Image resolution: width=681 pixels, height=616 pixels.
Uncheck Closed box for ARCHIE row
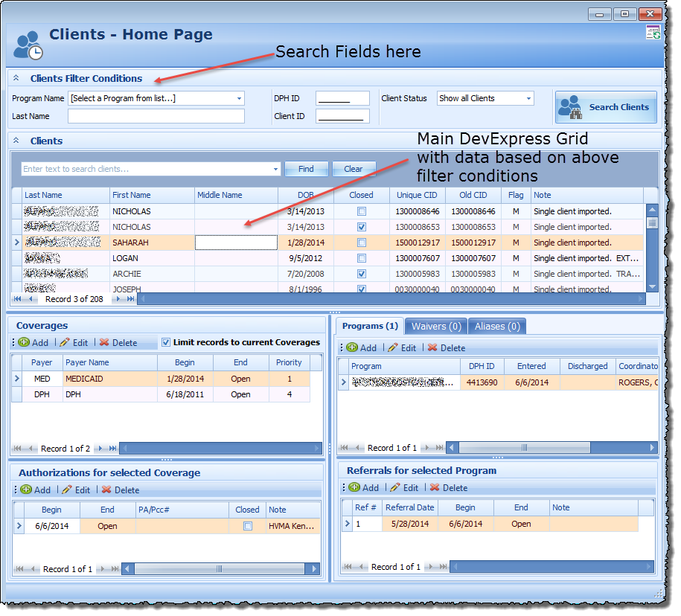(x=362, y=274)
